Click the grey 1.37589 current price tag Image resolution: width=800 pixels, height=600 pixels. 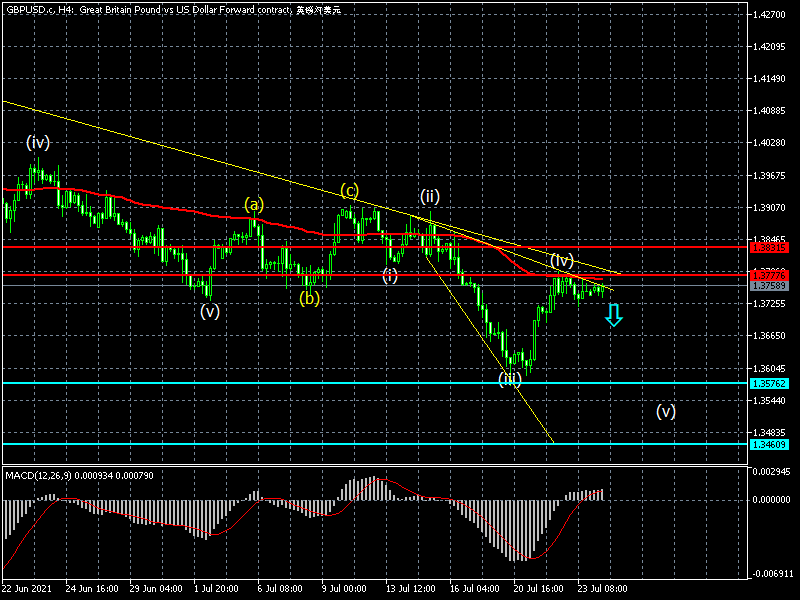pyautogui.click(x=768, y=286)
